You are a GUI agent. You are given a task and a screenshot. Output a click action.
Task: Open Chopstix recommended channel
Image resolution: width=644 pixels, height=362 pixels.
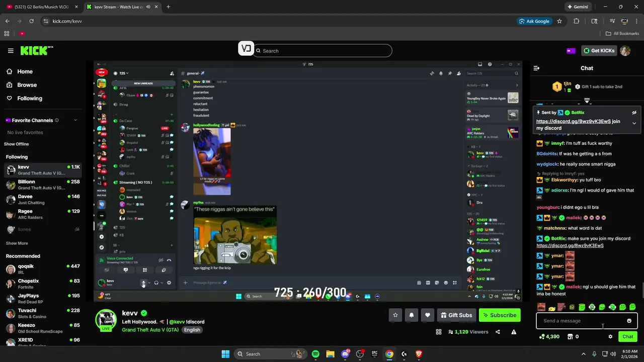click(x=43, y=284)
